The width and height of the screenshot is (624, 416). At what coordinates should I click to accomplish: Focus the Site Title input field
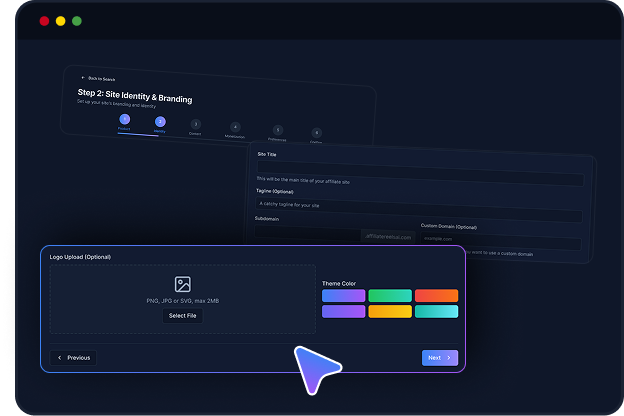coord(419,179)
